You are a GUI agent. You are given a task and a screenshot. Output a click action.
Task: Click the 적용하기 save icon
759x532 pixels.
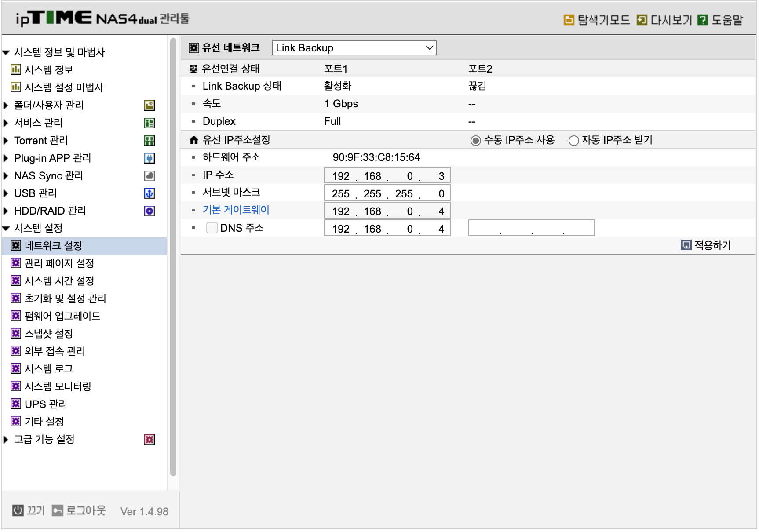(686, 245)
